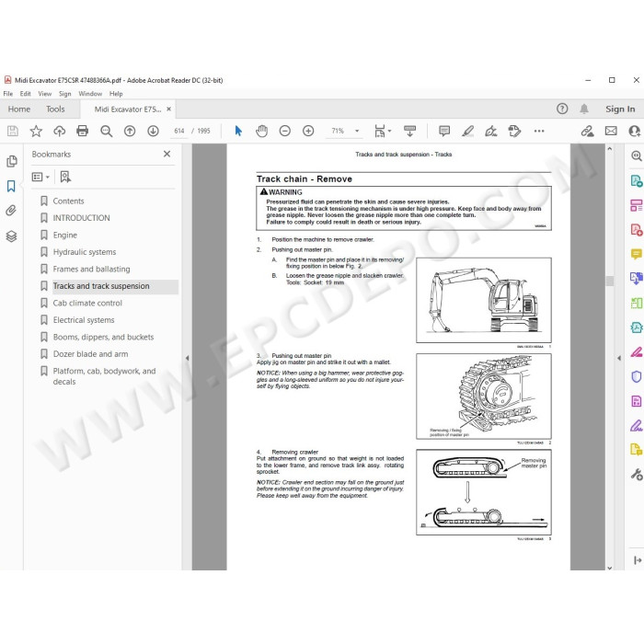Select the Tracks and track suspension bookmark
644x644 pixels.
pyautogui.click(x=101, y=286)
